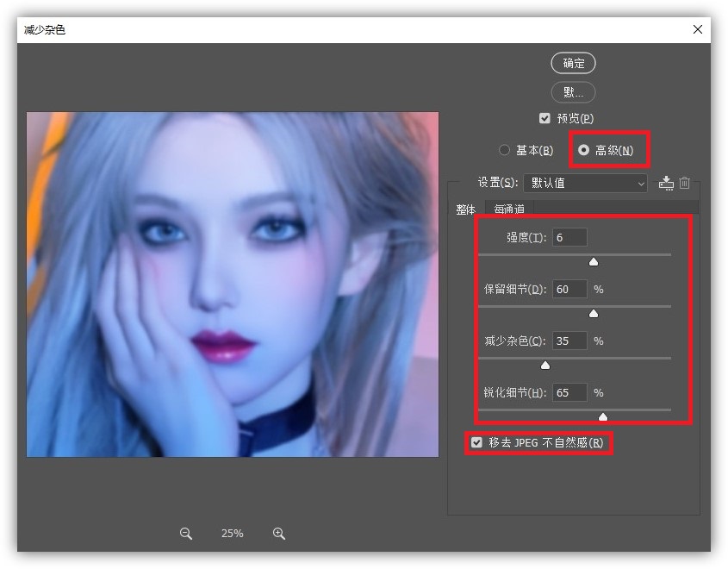Click the 确定 confirm button
This screenshot has width=728, height=569.
click(573, 63)
